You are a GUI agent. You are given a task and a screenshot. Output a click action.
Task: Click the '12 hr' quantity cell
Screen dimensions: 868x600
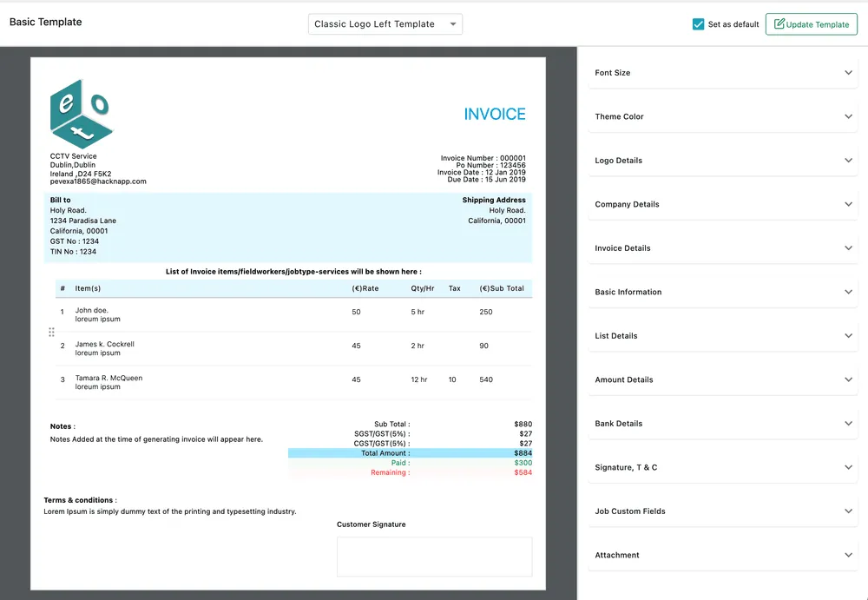[419, 379]
